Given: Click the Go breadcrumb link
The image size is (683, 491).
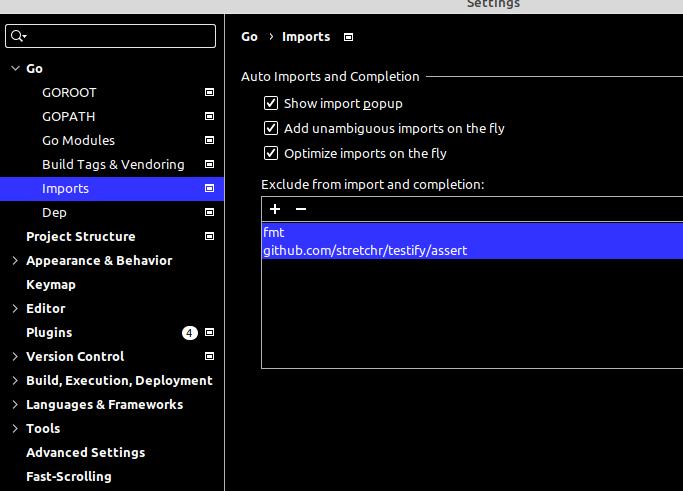Looking at the screenshot, I should [x=250, y=37].
